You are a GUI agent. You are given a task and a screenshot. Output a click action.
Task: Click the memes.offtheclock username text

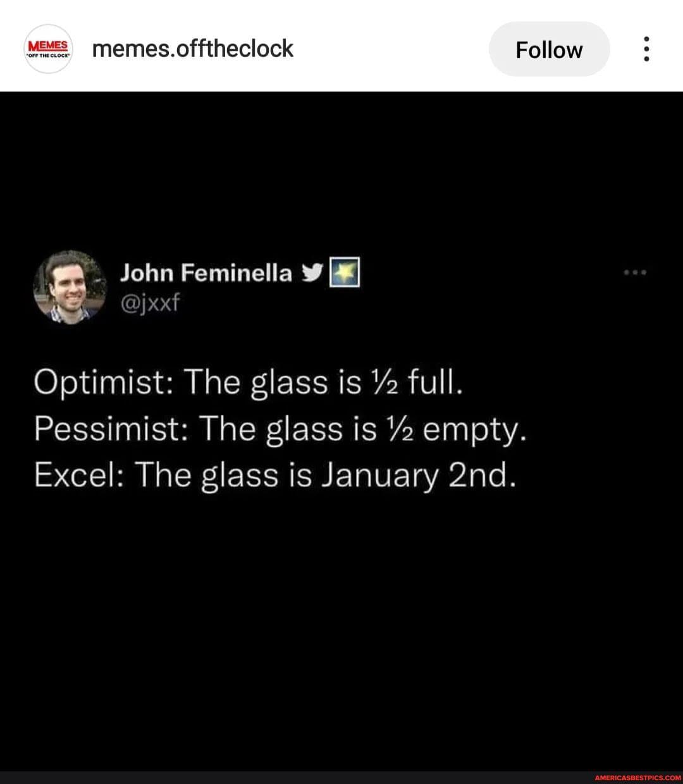tap(192, 49)
